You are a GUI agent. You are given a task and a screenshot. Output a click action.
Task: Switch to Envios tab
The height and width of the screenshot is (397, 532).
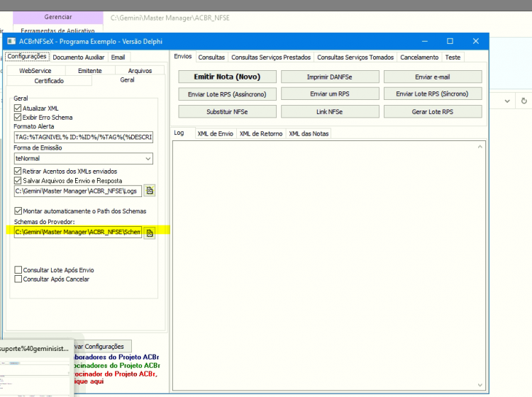[183, 56]
